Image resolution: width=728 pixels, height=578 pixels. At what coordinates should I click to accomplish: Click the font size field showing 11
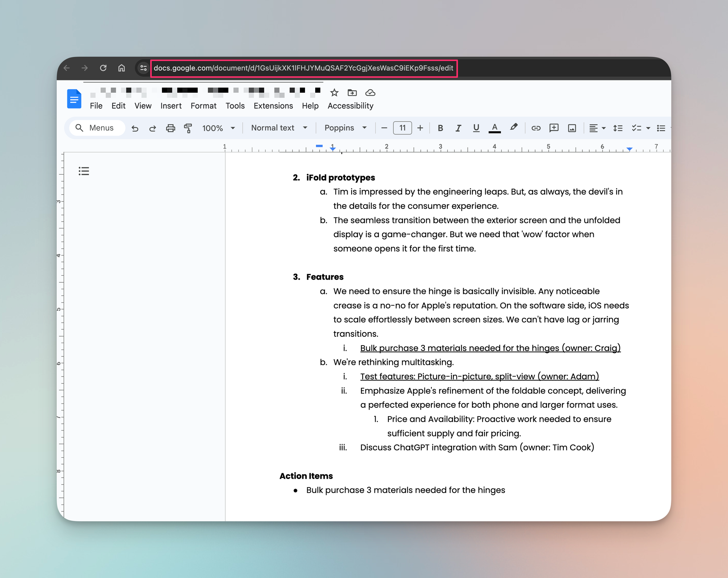coord(402,128)
